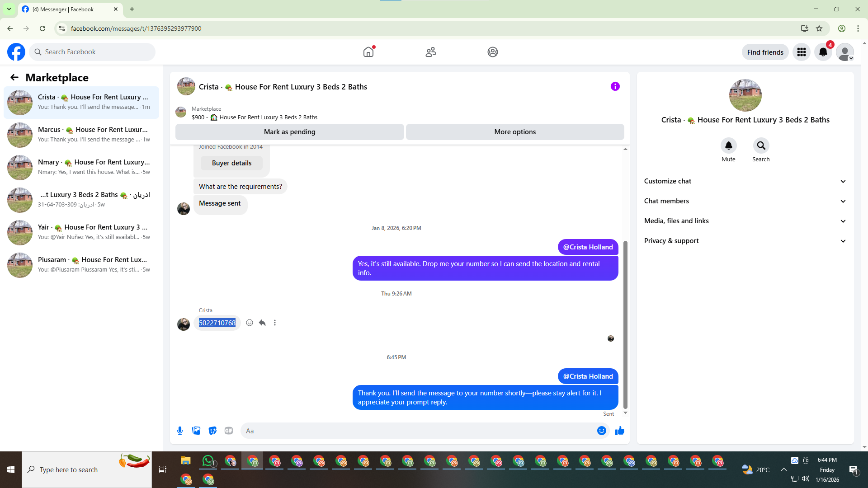Send a thumbs-up like

pos(619,431)
